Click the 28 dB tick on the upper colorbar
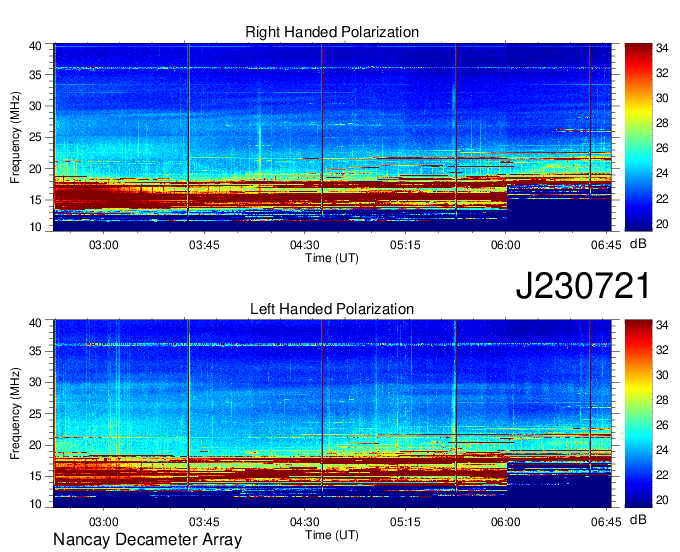This screenshot has height=552, width=680. pos(662,123)
